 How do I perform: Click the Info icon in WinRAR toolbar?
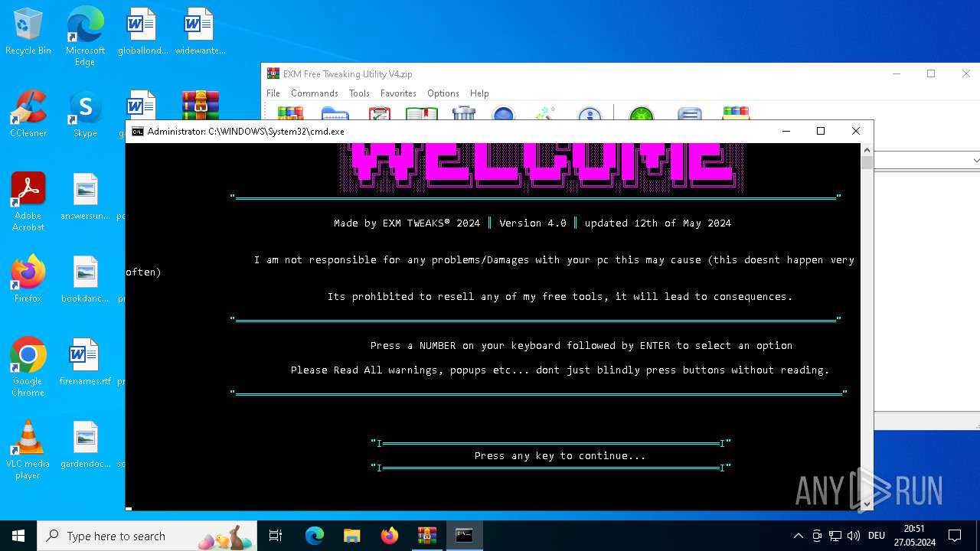(x=590, y=113)
